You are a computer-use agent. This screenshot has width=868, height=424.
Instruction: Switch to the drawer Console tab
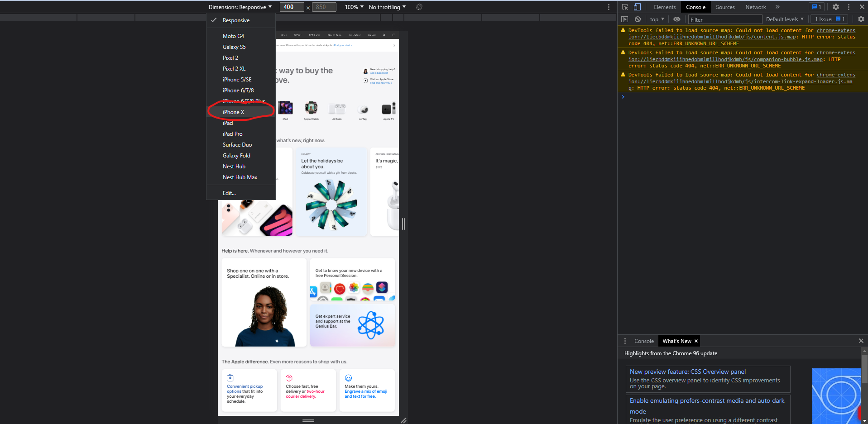pos(644,341)
